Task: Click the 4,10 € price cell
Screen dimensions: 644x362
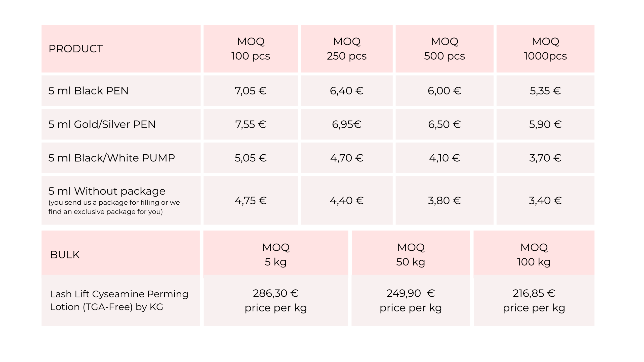Action: 445,158
